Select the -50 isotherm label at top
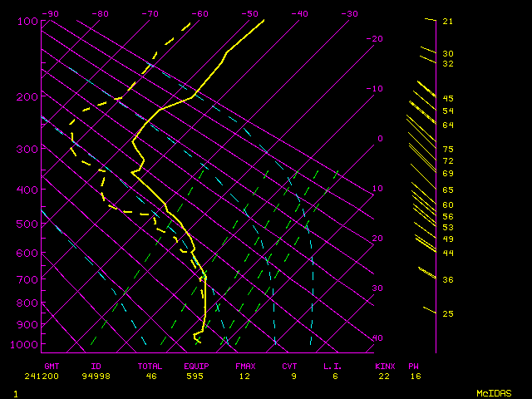532x399 pixels. tap(249, 13)
